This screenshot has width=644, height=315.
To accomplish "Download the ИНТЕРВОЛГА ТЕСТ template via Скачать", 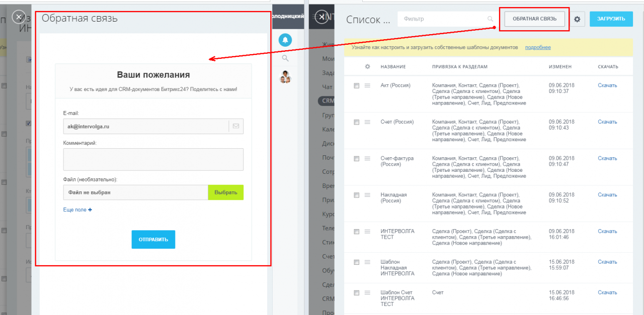I will tap(607, 231).
